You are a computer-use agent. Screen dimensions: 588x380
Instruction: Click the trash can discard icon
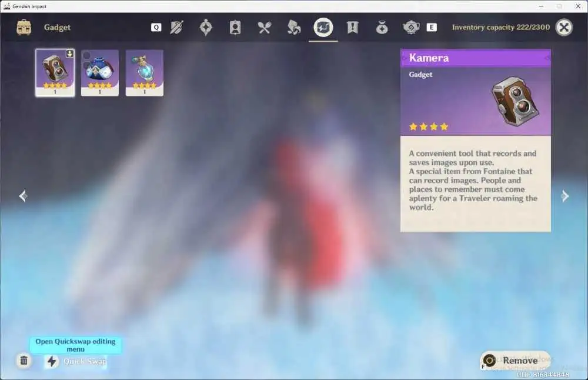(x=24, y=361)
